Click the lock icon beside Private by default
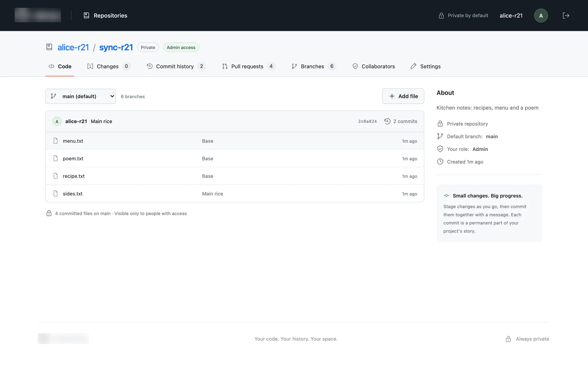 tap(441, 16)
